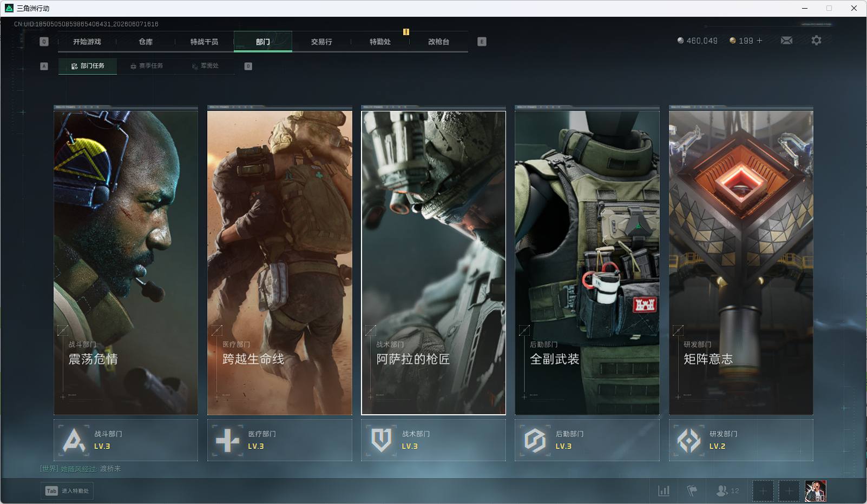
Task: Switch to the 改枪台 tab
Action: pyautogui.click(x=438, y=42)
